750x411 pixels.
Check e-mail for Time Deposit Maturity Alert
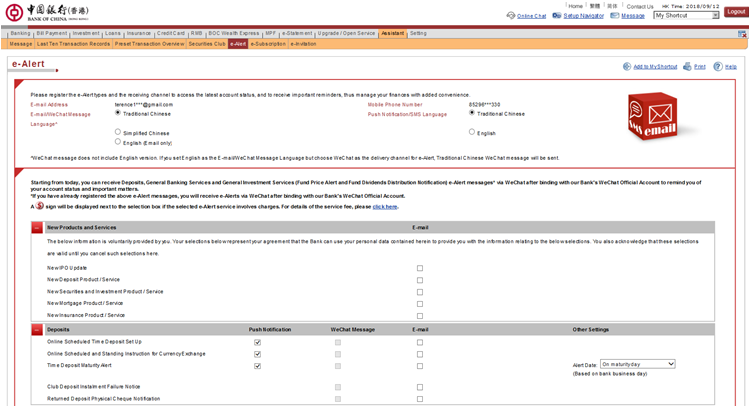click(420, 366)
